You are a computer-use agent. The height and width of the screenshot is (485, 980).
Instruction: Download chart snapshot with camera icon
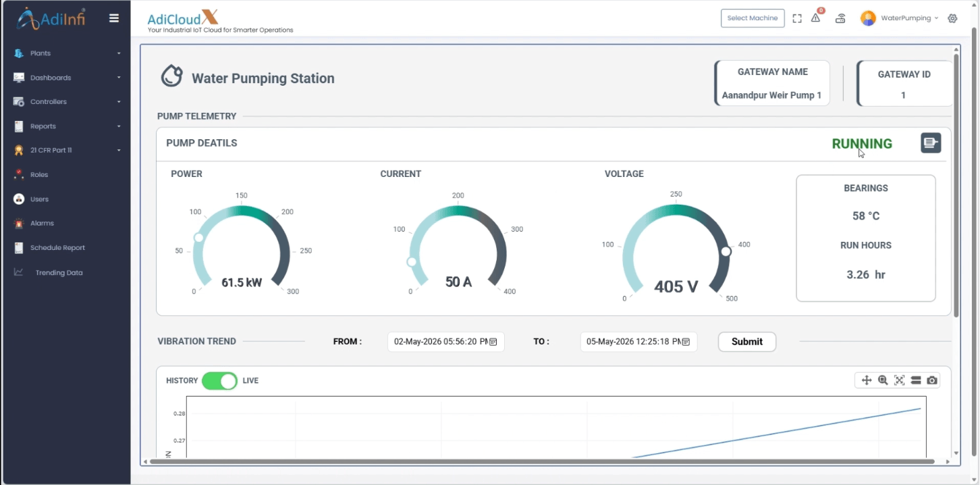click(932, 380)
